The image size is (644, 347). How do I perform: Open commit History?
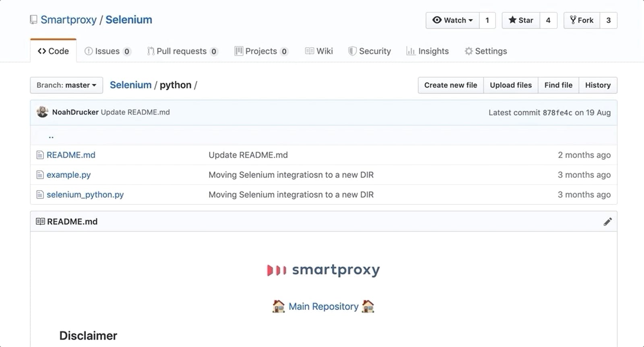coord(598,85)
